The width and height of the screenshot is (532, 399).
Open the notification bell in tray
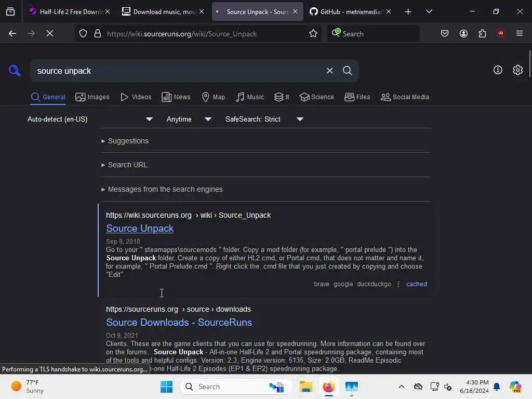click(497, 387)
